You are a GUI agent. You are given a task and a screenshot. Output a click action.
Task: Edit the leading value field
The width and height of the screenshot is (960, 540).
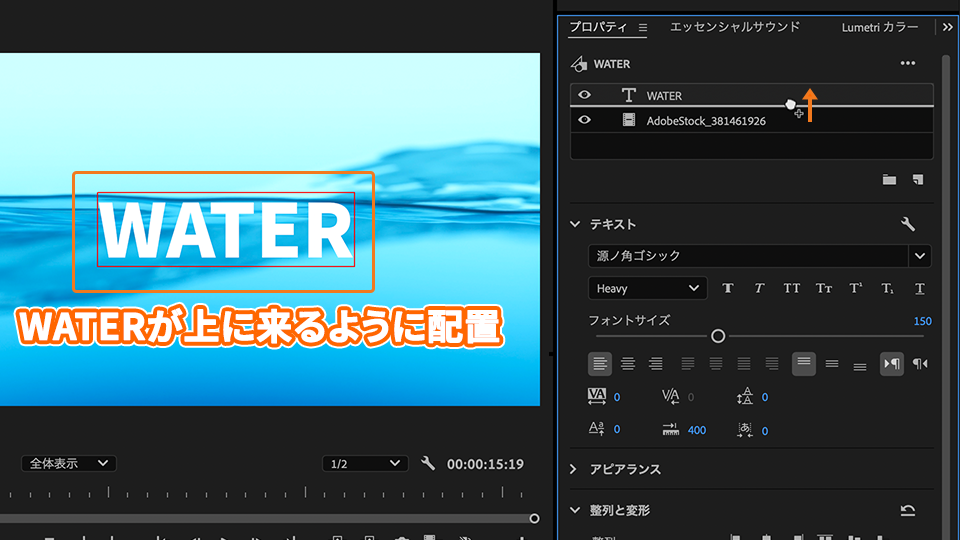click(765, 397)
